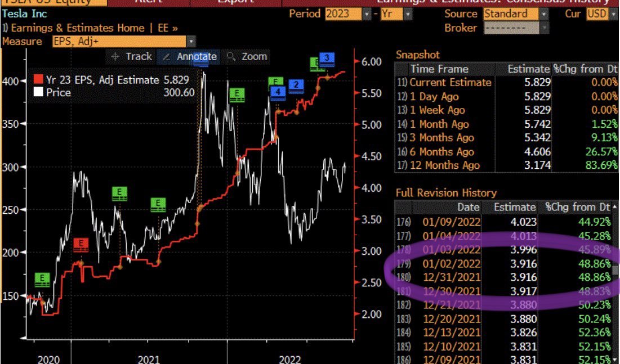
Task: Select revision row dated 12/13/2021
Action: (x=504, y=332)
